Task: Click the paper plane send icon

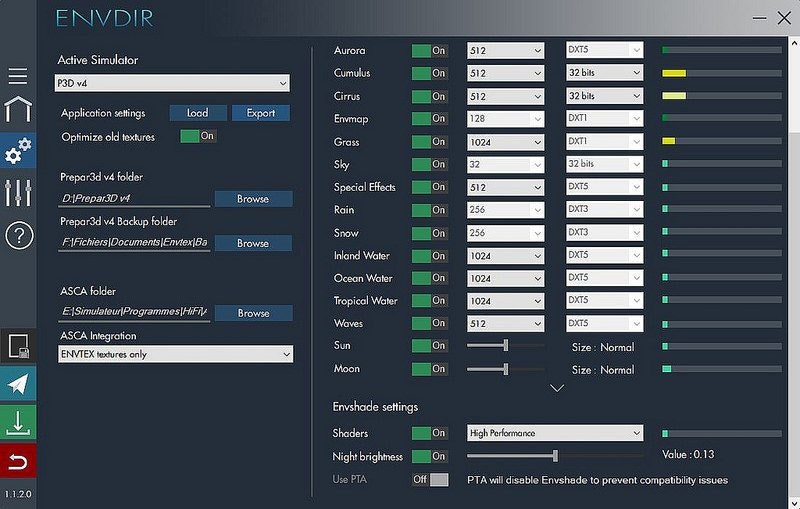Action: (x=18, y=383)
